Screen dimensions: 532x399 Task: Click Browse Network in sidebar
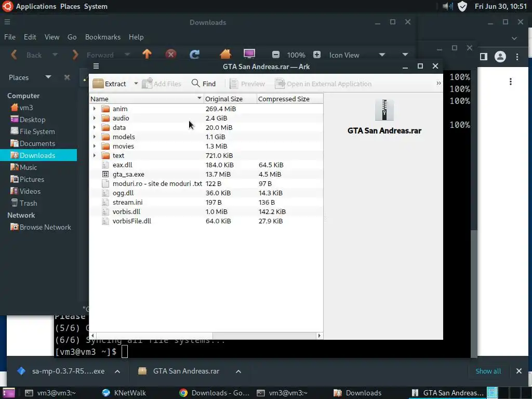[41, 227]
